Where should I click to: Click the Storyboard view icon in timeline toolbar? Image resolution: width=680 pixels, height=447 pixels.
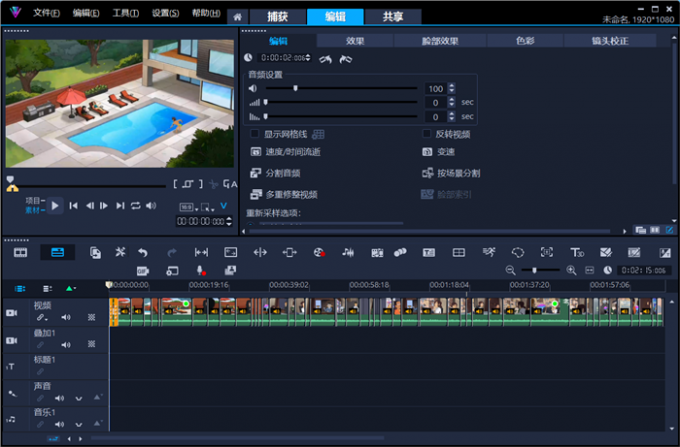click(20, 253)
